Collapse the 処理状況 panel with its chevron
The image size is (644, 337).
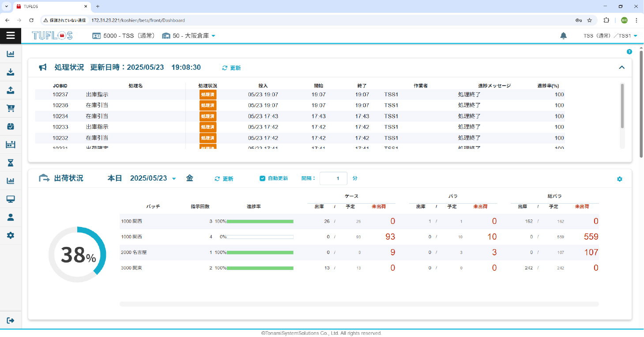coord(621,68)
